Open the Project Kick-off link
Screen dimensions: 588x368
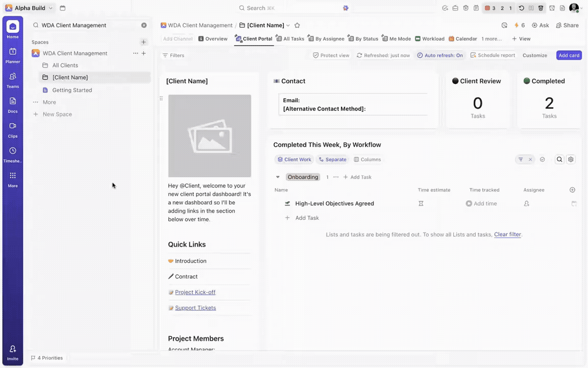coord(195,292)
